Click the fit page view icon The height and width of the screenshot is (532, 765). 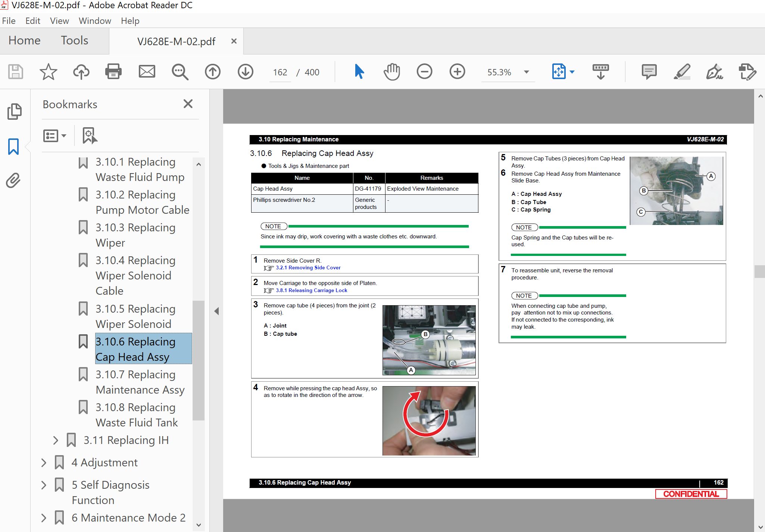click(x=559, y=72)
